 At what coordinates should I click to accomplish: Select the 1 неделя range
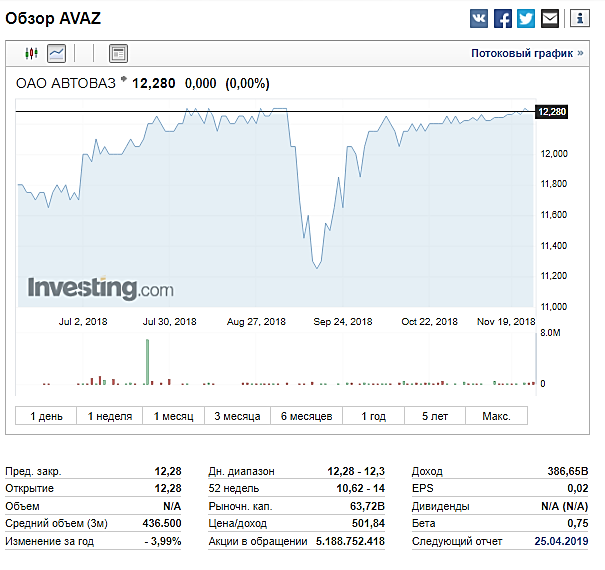click(x=110, y=416)
